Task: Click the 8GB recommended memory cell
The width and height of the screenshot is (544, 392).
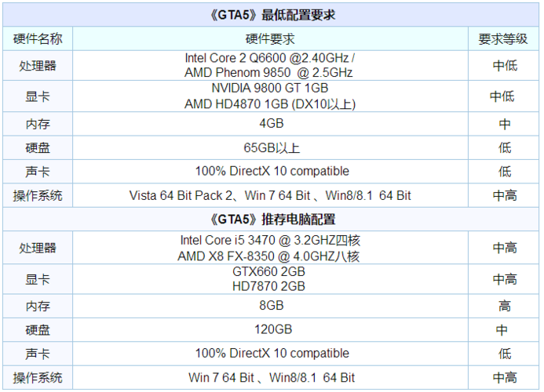Action: (x=270, y=306)
